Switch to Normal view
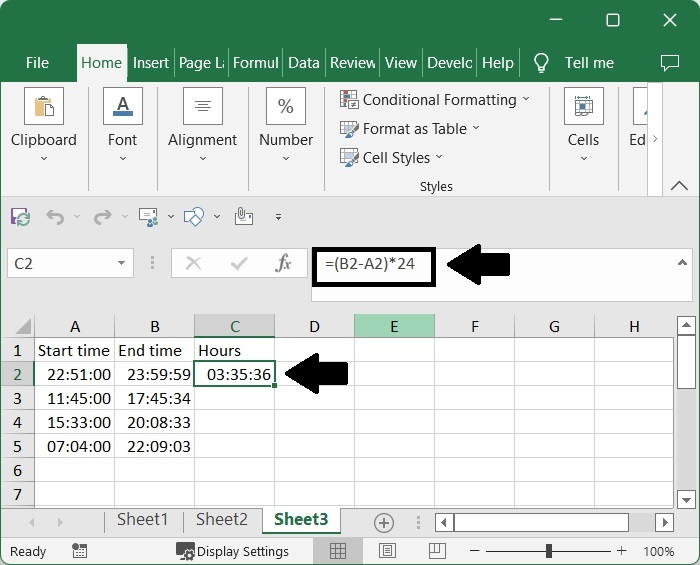 point(338,551)
